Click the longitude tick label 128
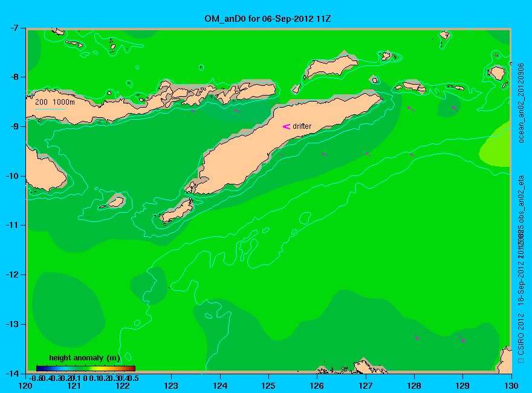 (414, 386)
